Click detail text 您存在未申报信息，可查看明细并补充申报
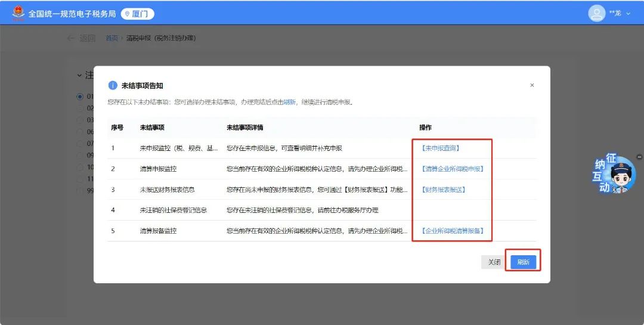The height and width of the screenshot is (325, 644). pos(284,148)
